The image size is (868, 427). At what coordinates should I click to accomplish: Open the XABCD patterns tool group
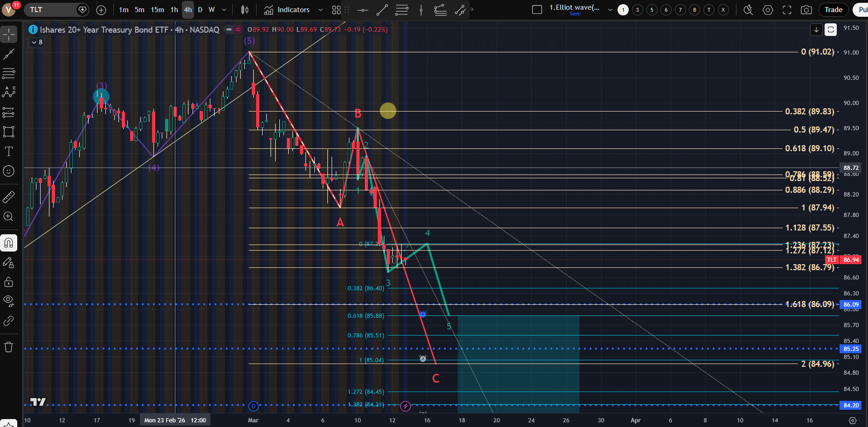[8, 92]
